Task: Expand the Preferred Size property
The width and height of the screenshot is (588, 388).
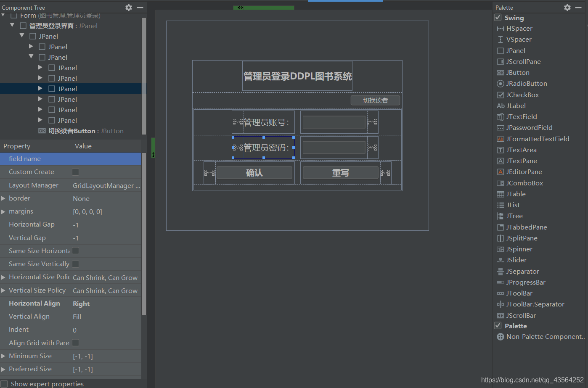Action: pyautogui.click(x=3, y=369)
